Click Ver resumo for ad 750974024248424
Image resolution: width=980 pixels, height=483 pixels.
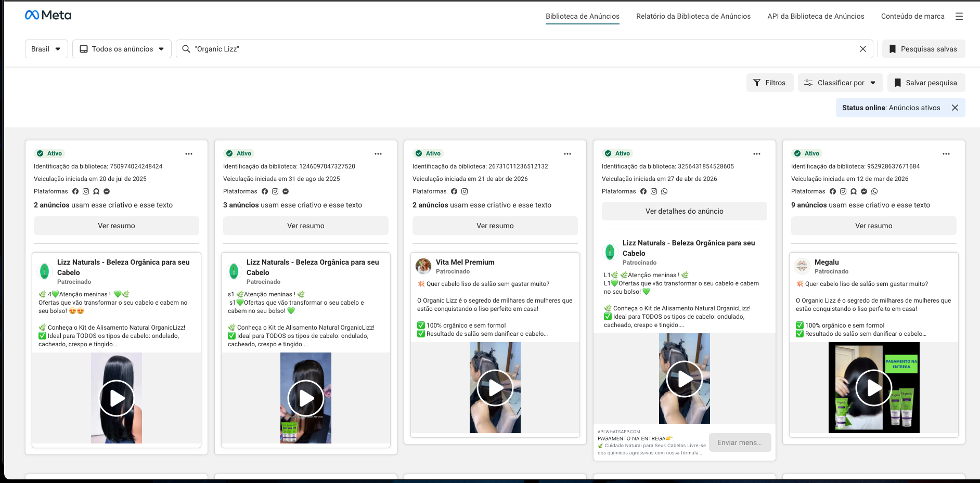[117, 226]
